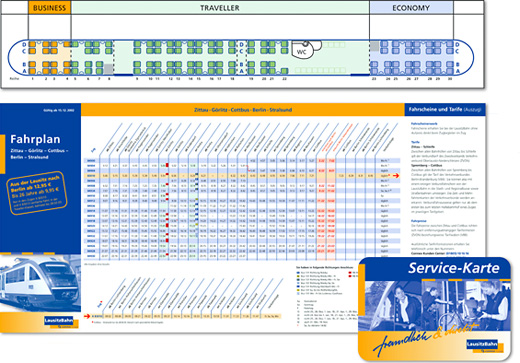Click the Service-Karte title text

[454, 268]
